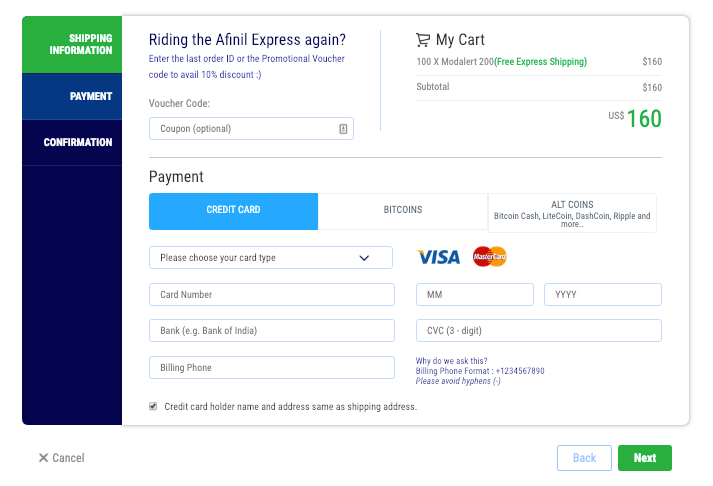Open the card type dropdown
Viewport: 713px width, 486px height.
click(x=271, y=258)
